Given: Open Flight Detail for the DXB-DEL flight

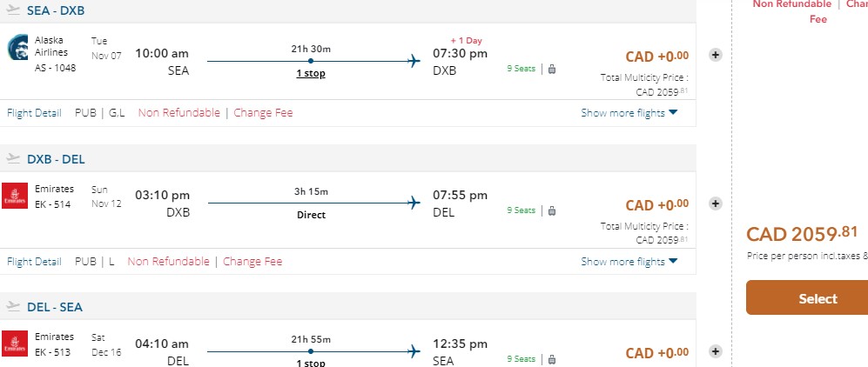Looking at the screenshot, I should (34, 262).
